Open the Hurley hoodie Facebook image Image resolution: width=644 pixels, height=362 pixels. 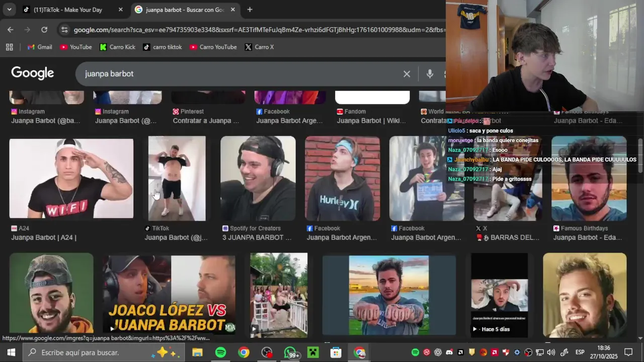coord(343,178)
